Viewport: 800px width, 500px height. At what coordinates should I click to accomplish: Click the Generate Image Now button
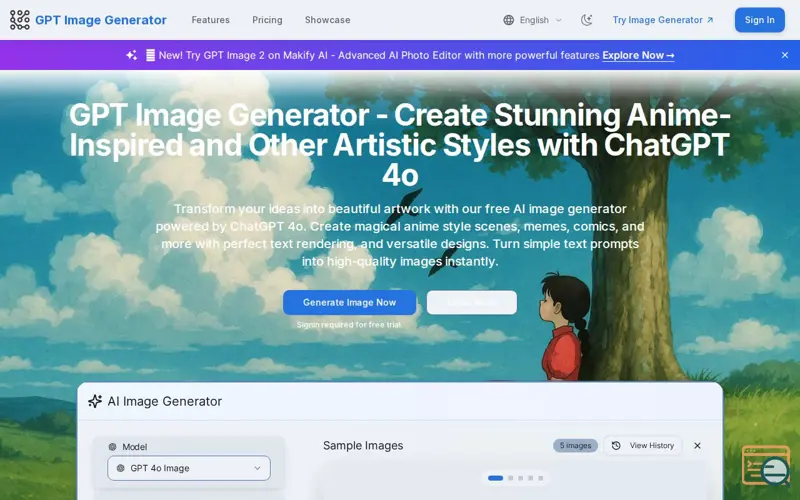[x=349, y=303]
